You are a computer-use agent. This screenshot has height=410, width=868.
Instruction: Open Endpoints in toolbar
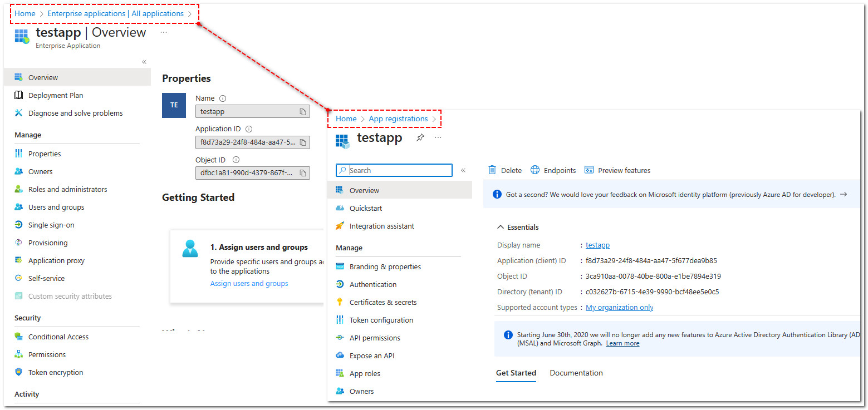[553, 170]
